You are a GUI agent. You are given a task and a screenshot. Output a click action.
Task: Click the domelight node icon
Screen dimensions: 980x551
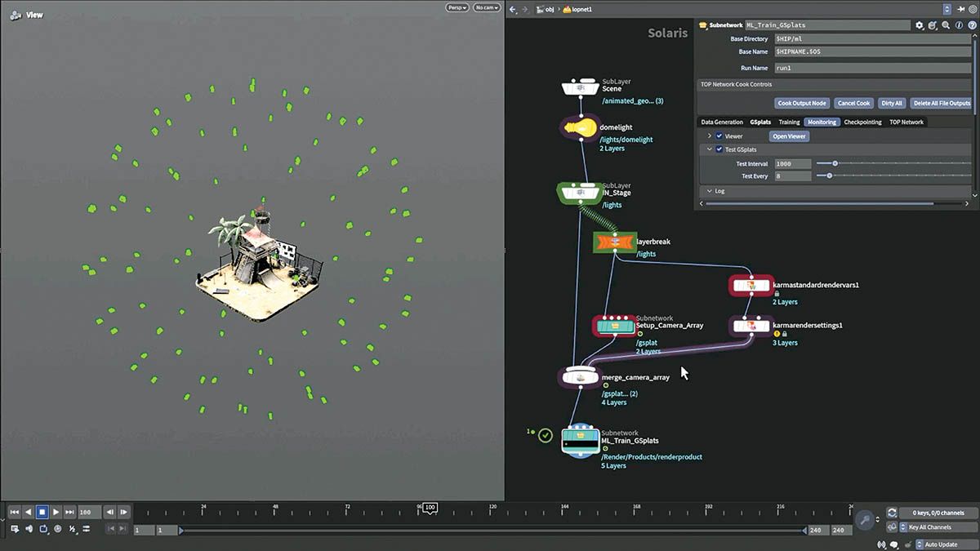[579, 127]
